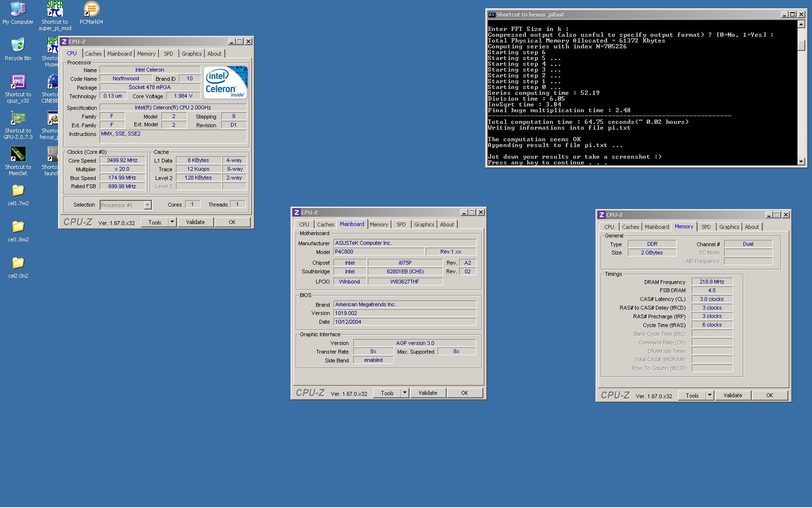Open SPD tab in the Memory window
The image size is (812, 508).
(x=706, y=227)
